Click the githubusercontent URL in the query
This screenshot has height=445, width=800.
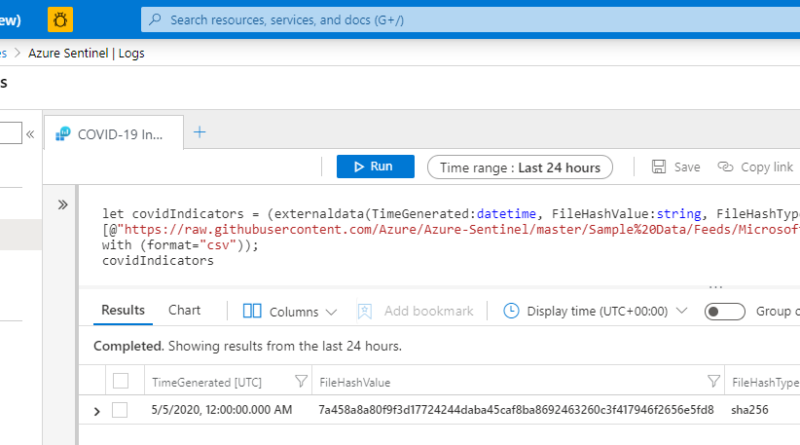click(x=462, y=230)
